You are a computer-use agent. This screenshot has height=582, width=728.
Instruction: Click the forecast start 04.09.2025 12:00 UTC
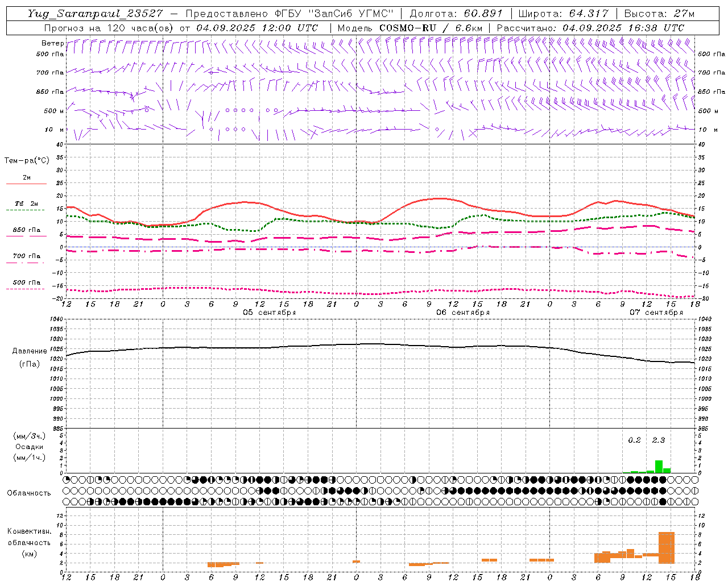pos(257,28)
